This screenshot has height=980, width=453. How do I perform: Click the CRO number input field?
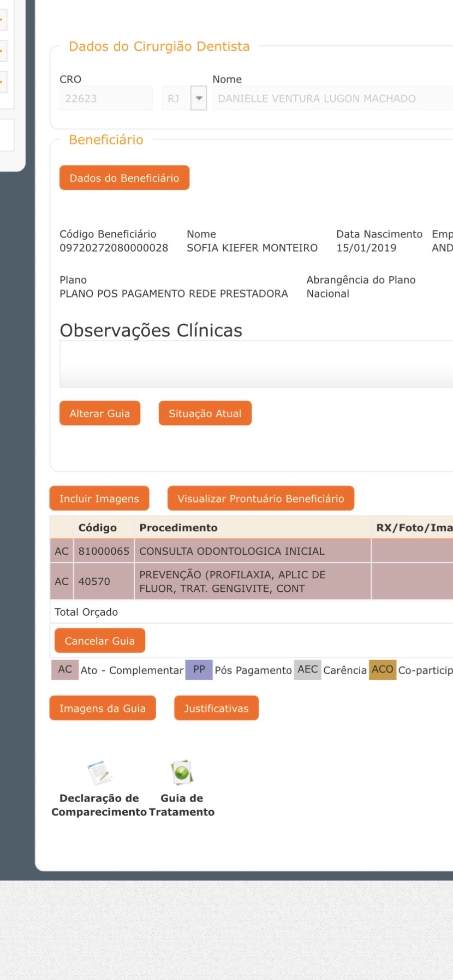click(x=105, y=99)
